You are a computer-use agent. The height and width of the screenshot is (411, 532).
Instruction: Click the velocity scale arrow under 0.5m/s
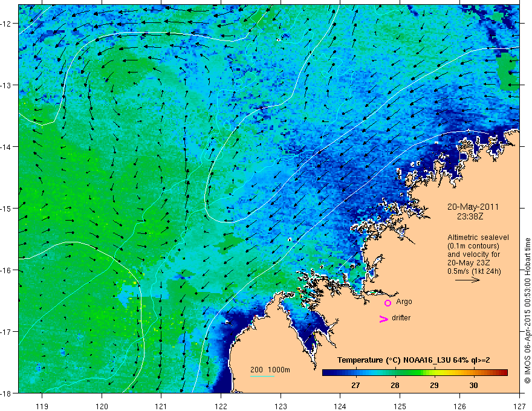tap(467, 280)
